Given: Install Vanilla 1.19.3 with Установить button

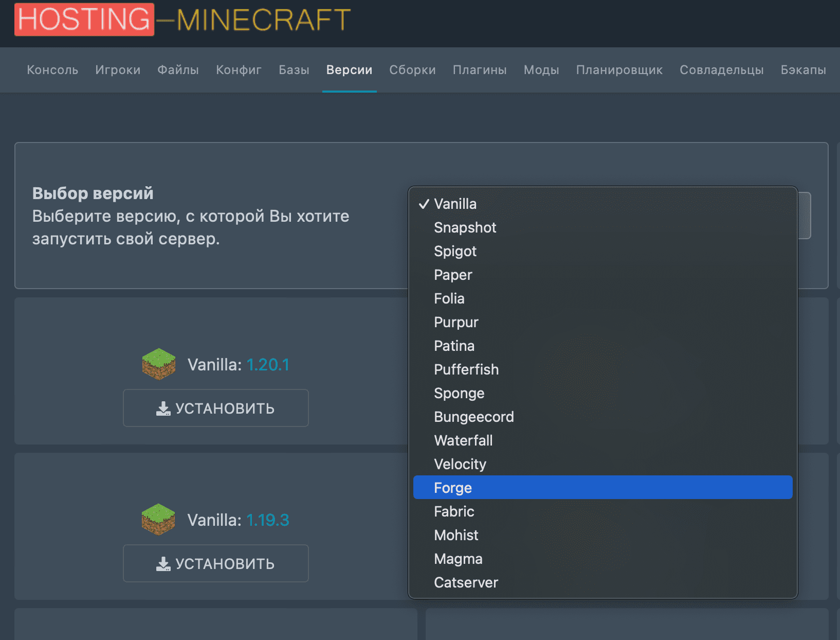Looking at the screenshot, I should 216,563.
